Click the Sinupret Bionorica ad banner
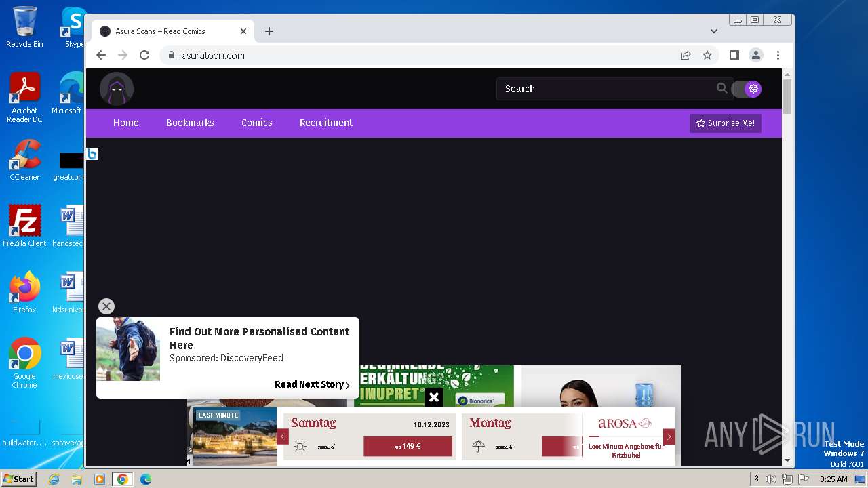 (434, 386)
